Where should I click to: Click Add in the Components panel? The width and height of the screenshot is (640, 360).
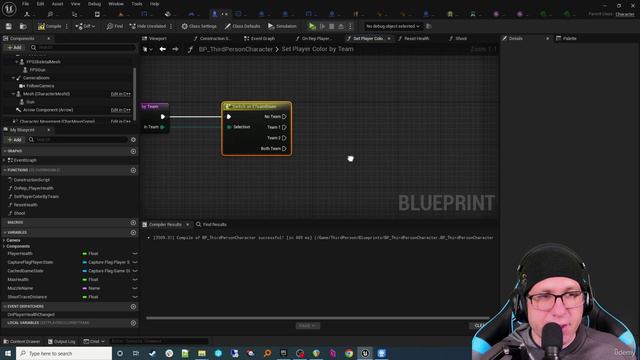pos(14,47)
